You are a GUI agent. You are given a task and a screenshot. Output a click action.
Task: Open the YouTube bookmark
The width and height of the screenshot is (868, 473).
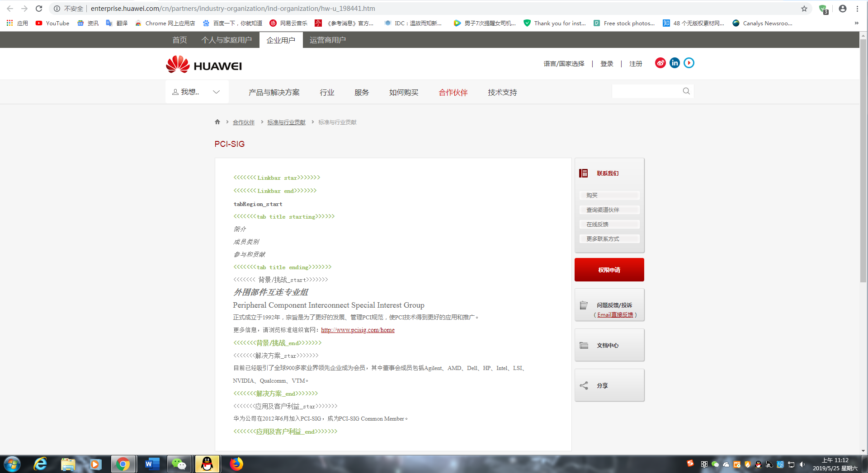[52, 23]
